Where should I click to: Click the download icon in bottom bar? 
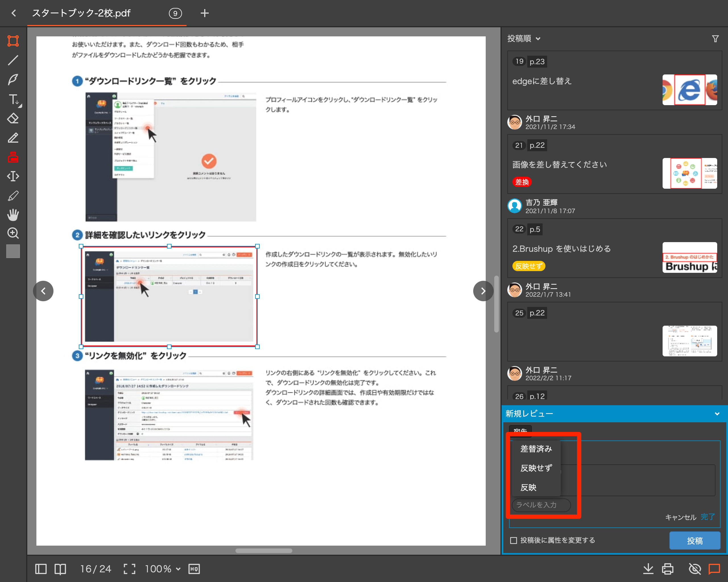pos(648,569)
